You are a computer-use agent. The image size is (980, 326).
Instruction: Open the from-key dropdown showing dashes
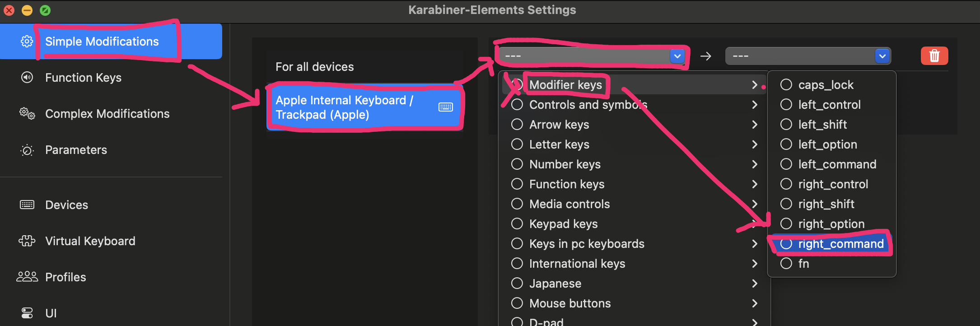click(592, 56)
